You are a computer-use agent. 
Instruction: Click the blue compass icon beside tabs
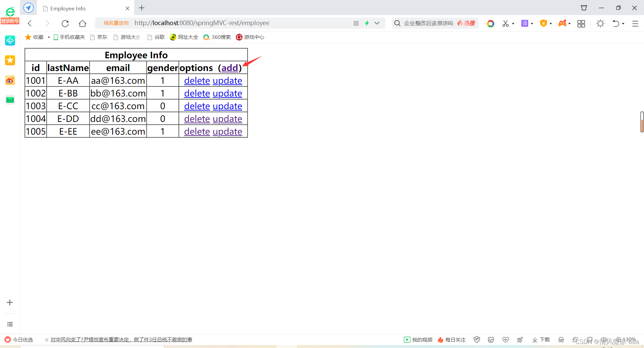coord(29,7)
